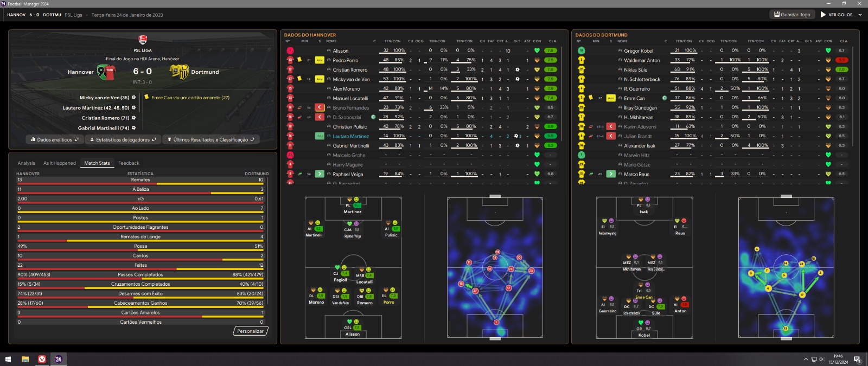Click Lautaro Martínez's 9.5 rating badge

pyautogui.click(x=550, y=136)
